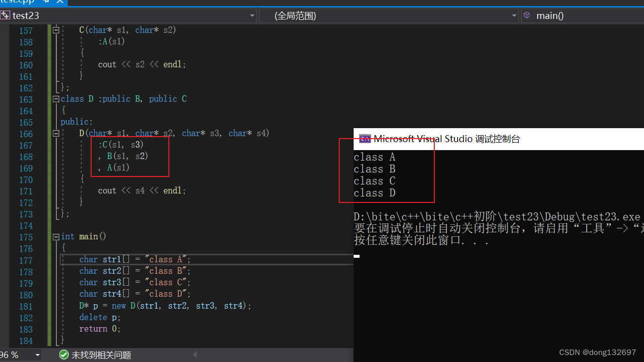Viewport: 644px width, 362px height.
Task: Click line number 184 in the gutter
Action: tap(26, 341)
